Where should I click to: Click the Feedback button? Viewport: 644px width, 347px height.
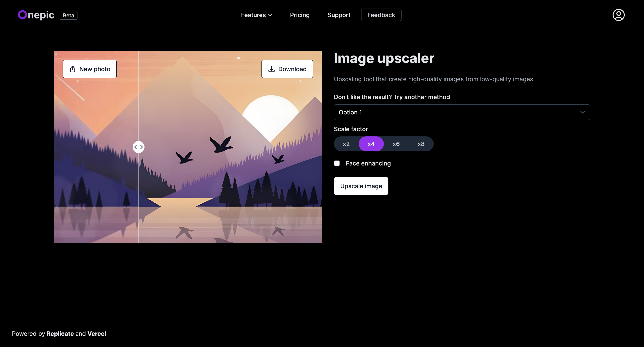coord(381,15)
